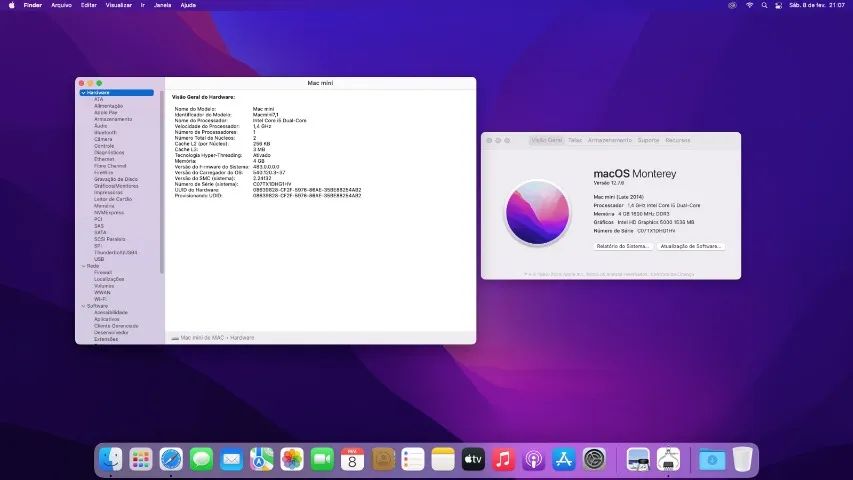Open Wi-Fi status in menu bar
The image size is (853, 480).
click(749, 5)
